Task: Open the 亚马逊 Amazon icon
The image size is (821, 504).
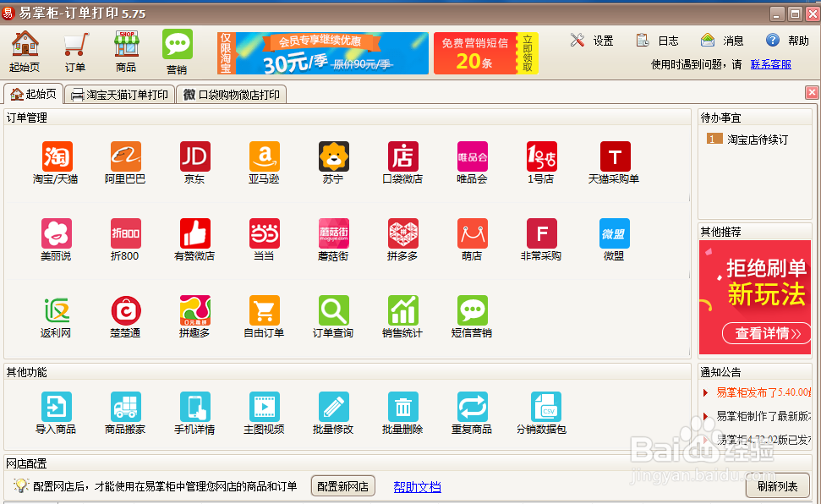Action: coord(265,156)
